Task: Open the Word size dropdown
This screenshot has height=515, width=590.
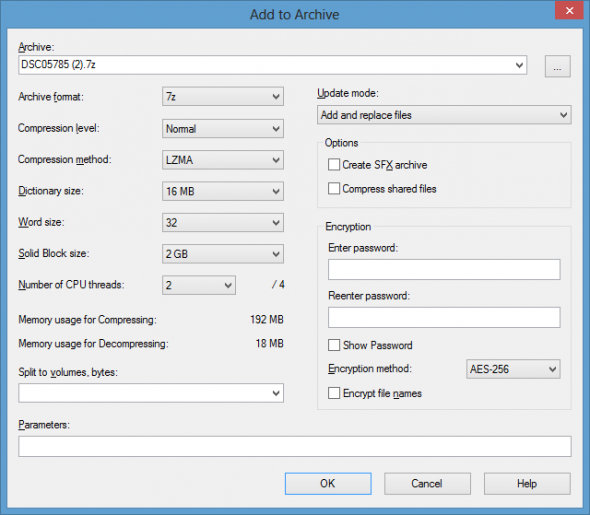Action: click(x=223, y=223)
